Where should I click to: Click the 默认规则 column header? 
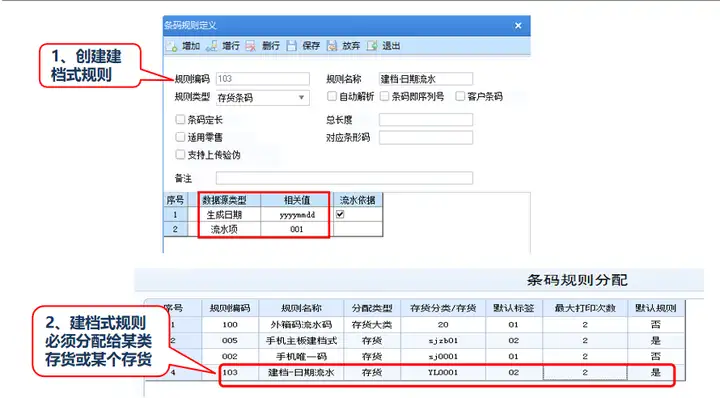click(x=656, y=308)
